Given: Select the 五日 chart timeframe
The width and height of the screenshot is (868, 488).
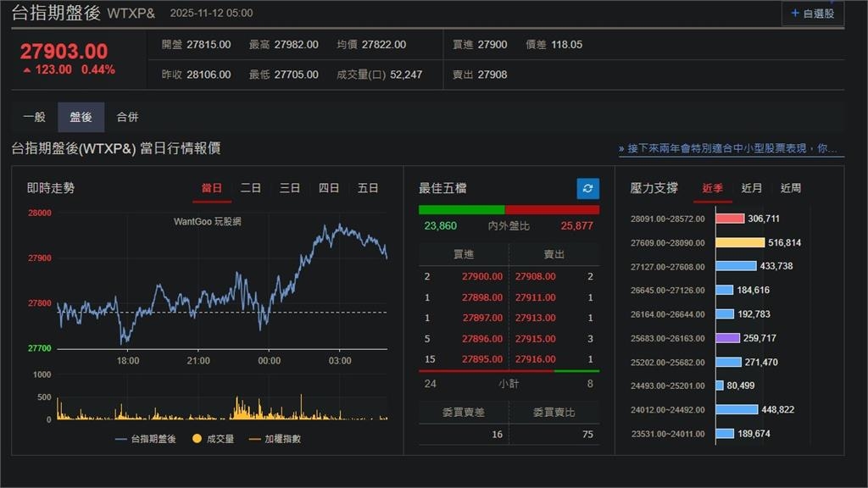Looking at the screenshot, I should 368,188.
